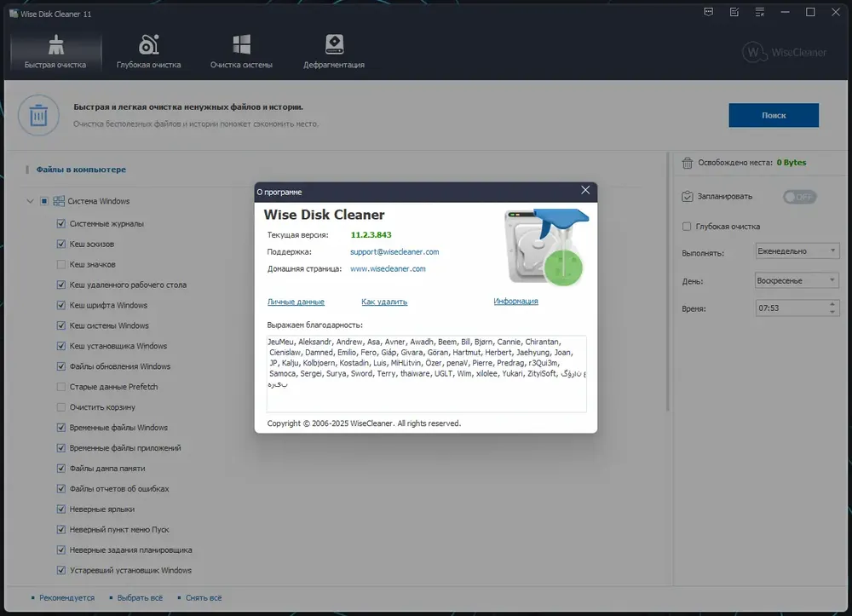Click version number 11.2.3.843
Screen dimensions: 852x616
tap(371, 235)
